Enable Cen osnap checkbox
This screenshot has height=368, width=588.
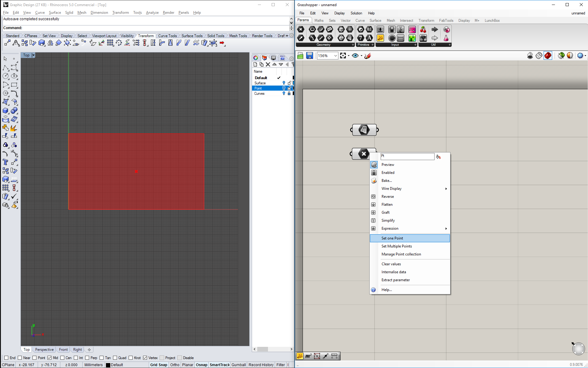click(x=62, y=358)
